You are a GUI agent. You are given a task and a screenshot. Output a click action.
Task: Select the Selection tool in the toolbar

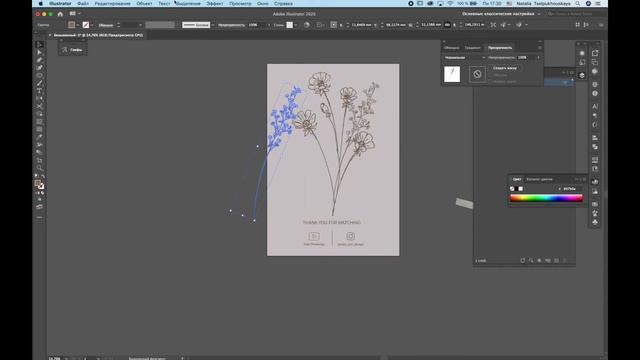tap(39, 44)
